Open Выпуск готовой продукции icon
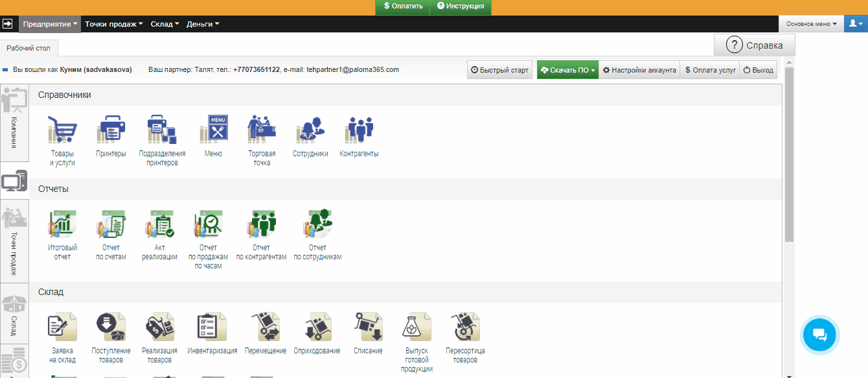This screenshot has height=378, width=868. tap(418, 327)
